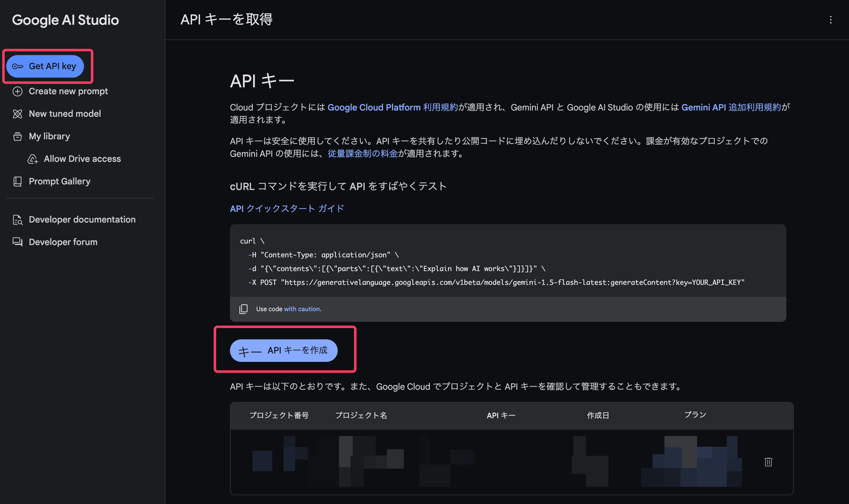Open Gemini API 追加利用規約 link
The width and height of the screenshot is (849, 504).
point(731,107)
